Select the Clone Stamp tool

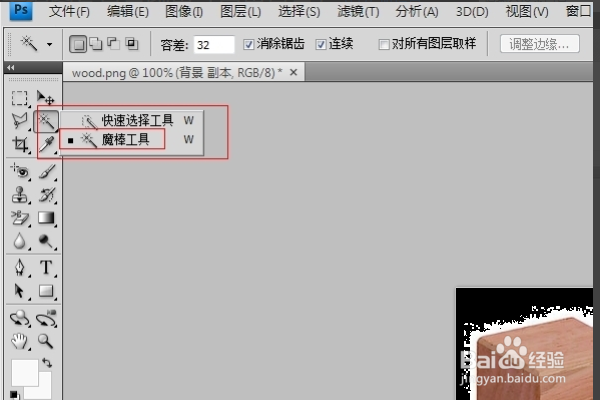pos(20,195)
